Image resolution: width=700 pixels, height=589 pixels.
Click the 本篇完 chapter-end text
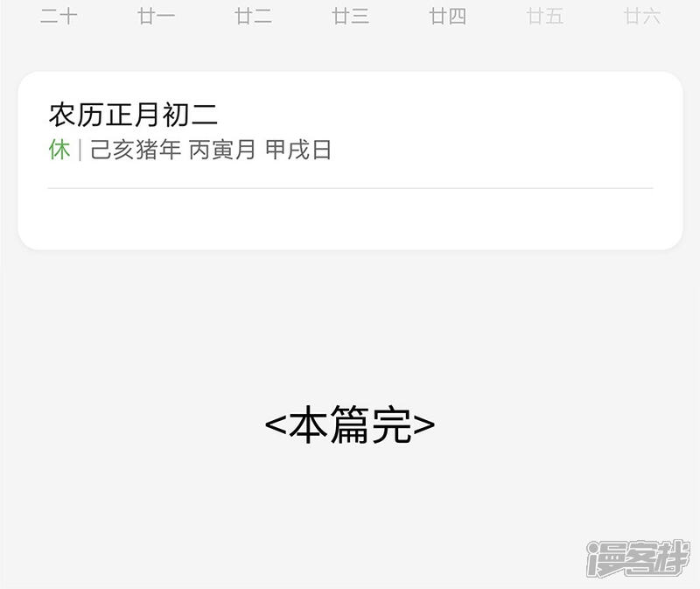[x=350, y=424]
